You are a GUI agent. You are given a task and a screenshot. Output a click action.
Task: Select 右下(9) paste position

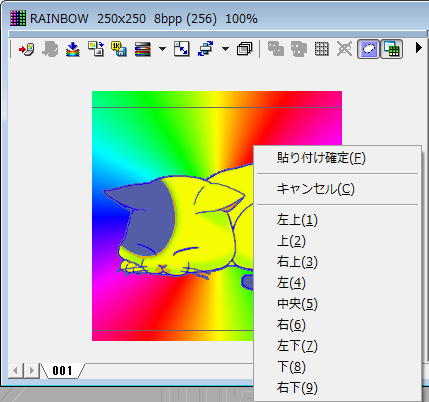[337, 388]
